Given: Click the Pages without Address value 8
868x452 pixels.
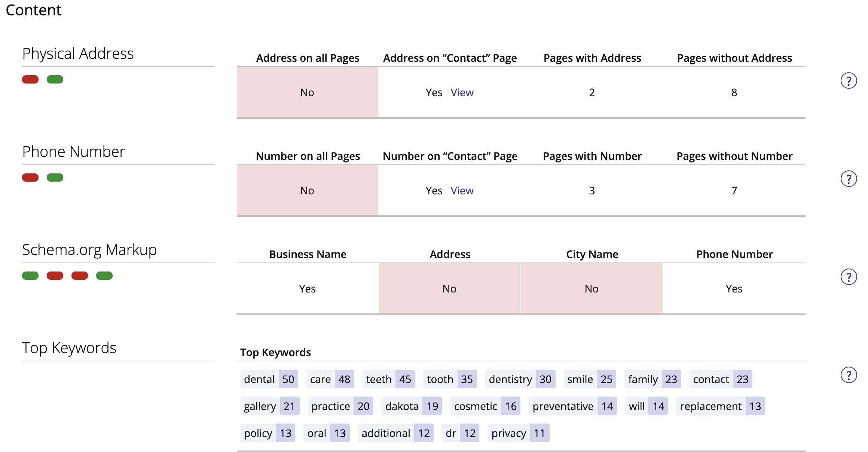Looking at the screenshot, I should click(734, 92).
